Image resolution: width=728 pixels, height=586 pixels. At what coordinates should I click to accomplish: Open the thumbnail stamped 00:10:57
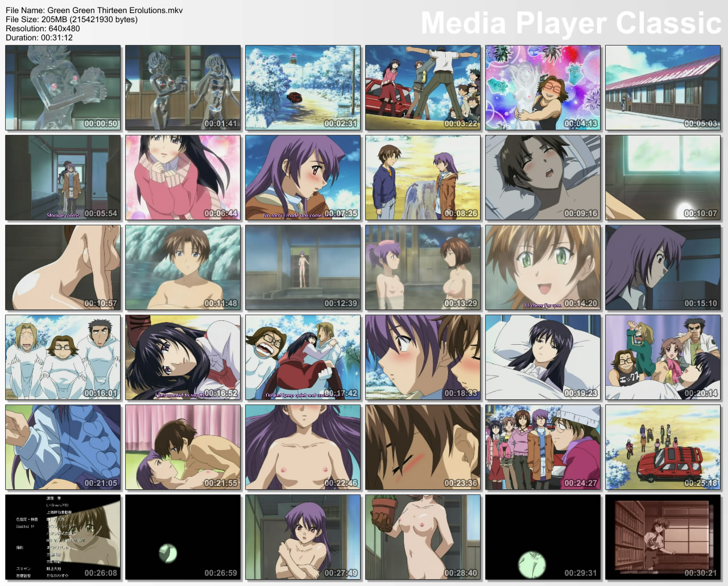(63, 267)
